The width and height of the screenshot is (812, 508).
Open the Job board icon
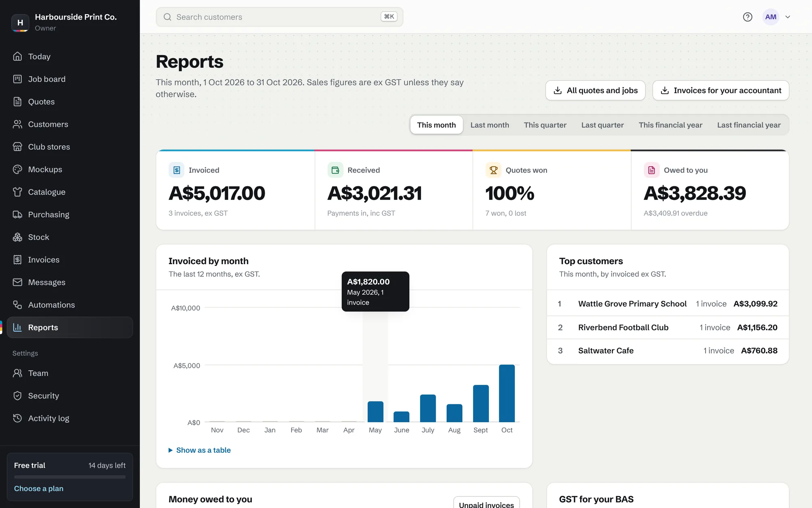(x=17, y=79)
